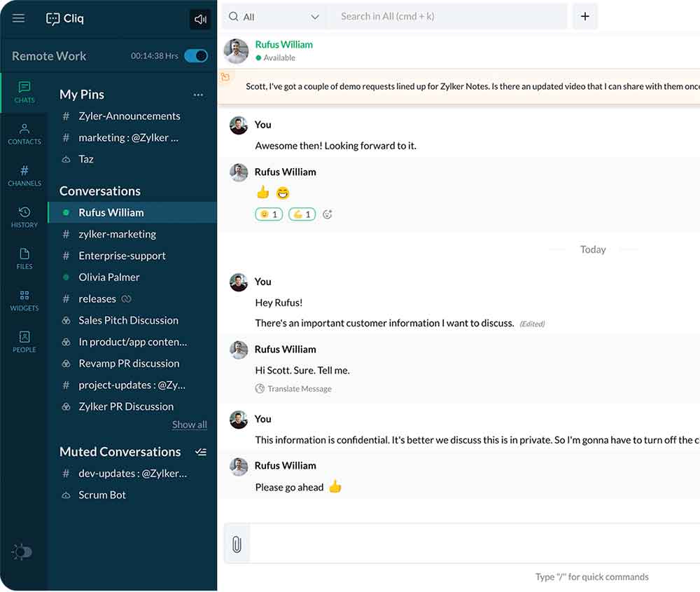Open the Chats tab
The height and width of the screenshot is (592, 700).
click(x=24, y=92)
